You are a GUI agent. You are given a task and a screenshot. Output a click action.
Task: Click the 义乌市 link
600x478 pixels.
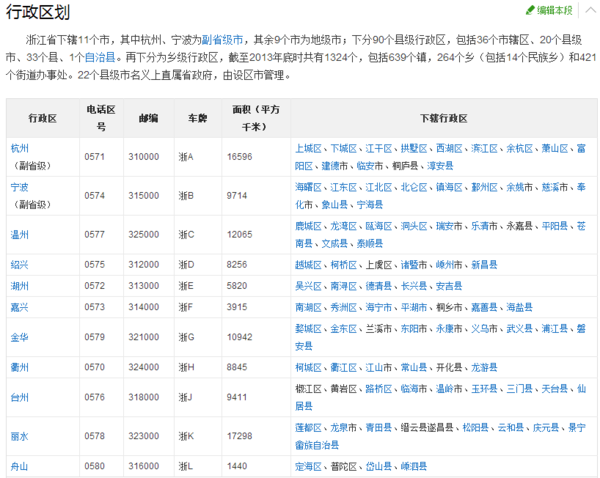[484, 329]
